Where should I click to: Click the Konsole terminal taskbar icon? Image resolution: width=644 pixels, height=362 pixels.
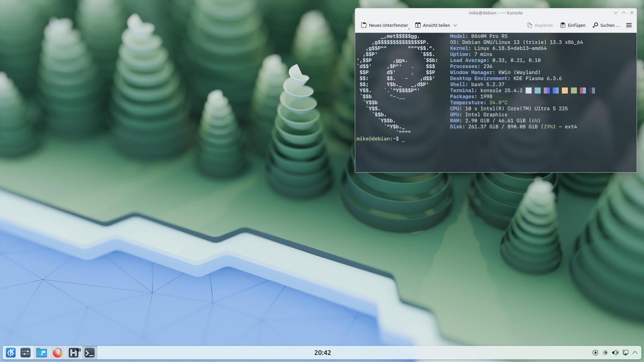[x=90, y=353]
